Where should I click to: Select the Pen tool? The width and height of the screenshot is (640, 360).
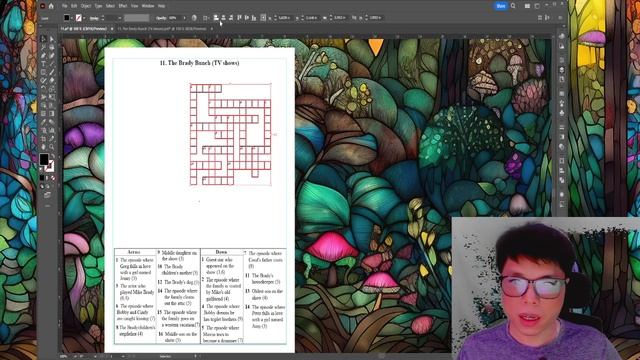point(43,55)
